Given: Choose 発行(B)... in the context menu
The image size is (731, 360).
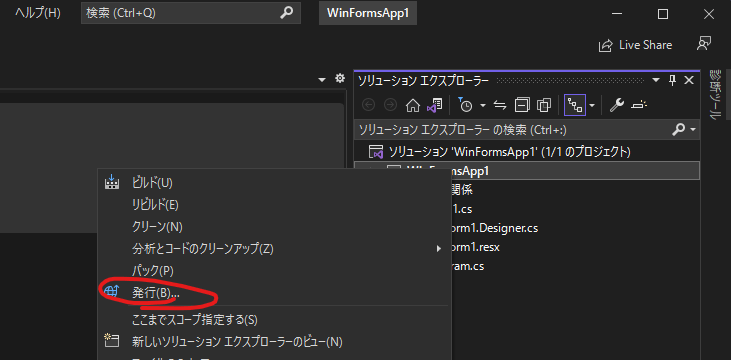Looking at the screenshot, I should point(274,292).
